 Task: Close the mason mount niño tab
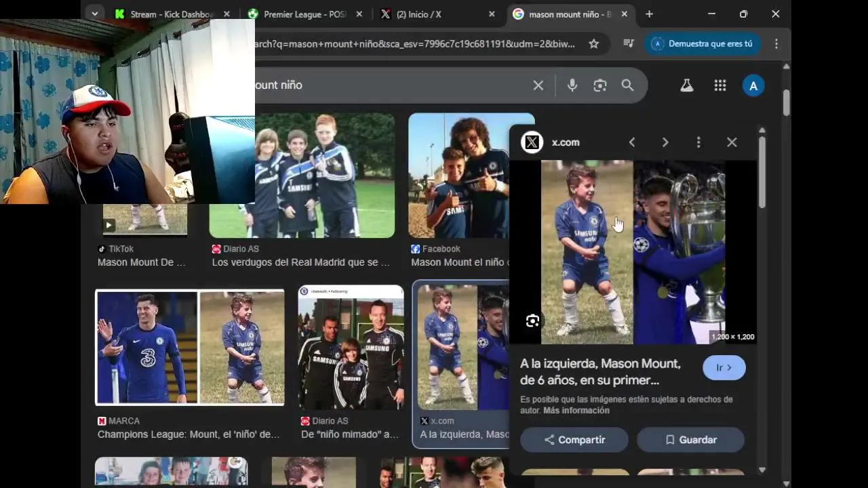[x=624, y=14]
